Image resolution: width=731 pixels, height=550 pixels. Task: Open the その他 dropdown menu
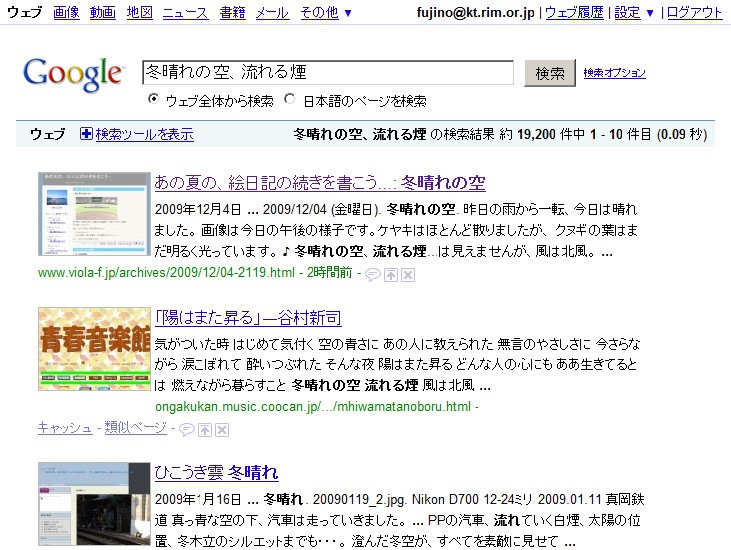pyautogui.click(x=326, y=13)
